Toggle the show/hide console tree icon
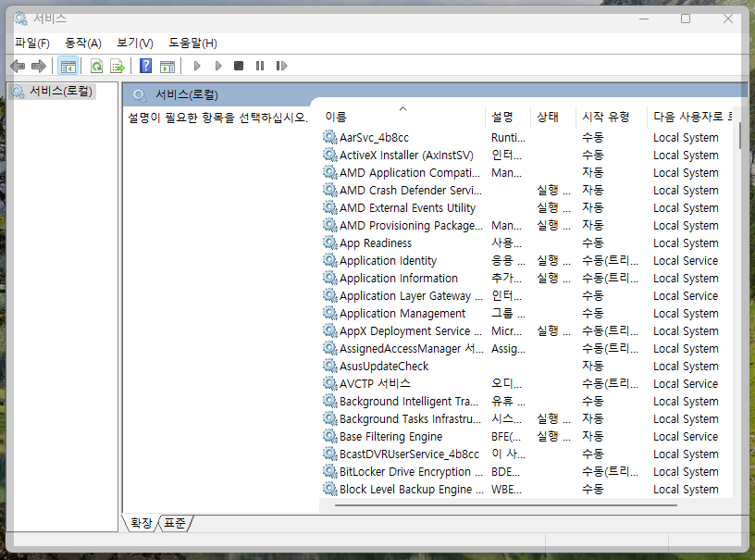Image resolution: width=755 pixels, height=560 pixels. click(68, 65)
